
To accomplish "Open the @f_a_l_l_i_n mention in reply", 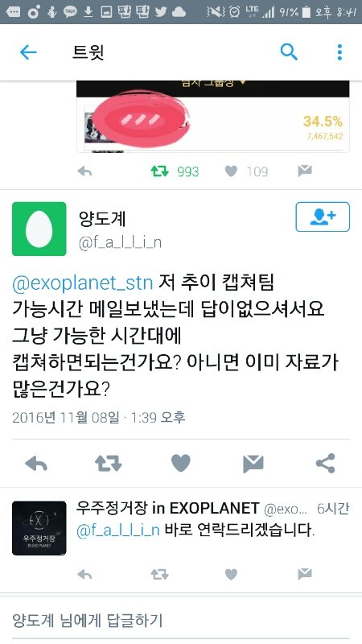I will click(x=117, y=530).
